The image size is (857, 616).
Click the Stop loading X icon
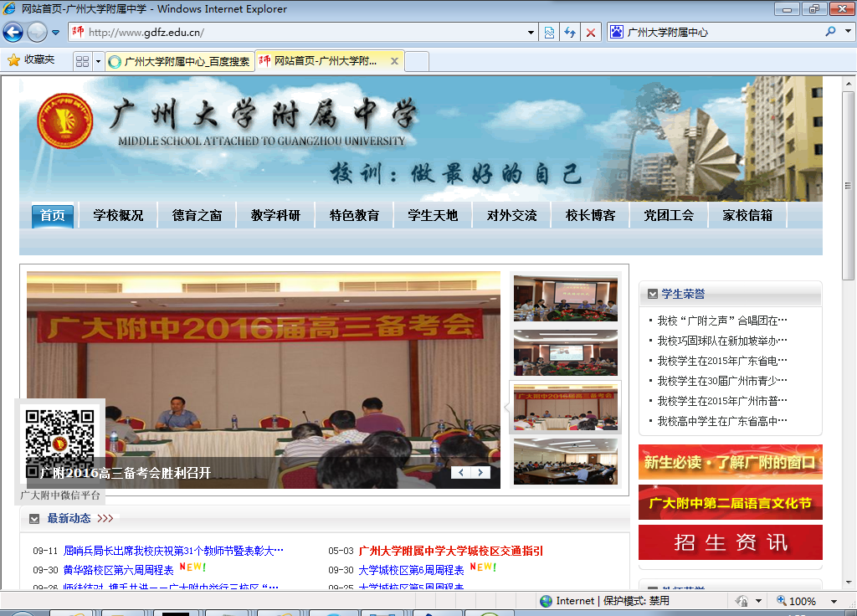click(591, 33)
